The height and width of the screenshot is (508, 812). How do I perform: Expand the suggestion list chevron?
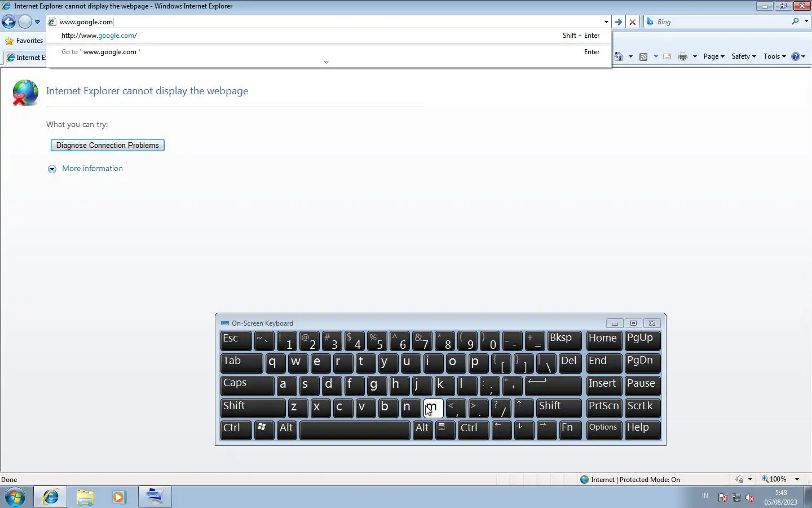pyautogui.click(x=326, y=62)
